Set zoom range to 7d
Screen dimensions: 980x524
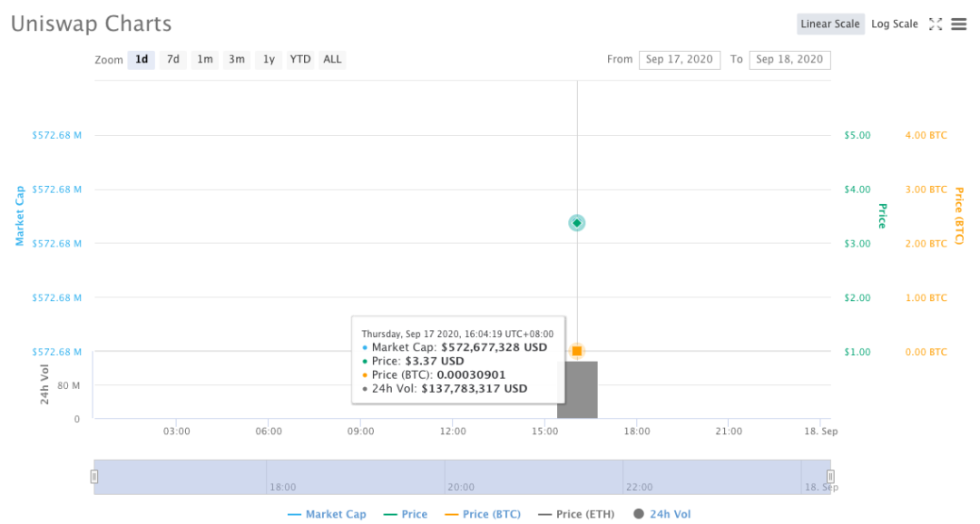click(173, 59)
